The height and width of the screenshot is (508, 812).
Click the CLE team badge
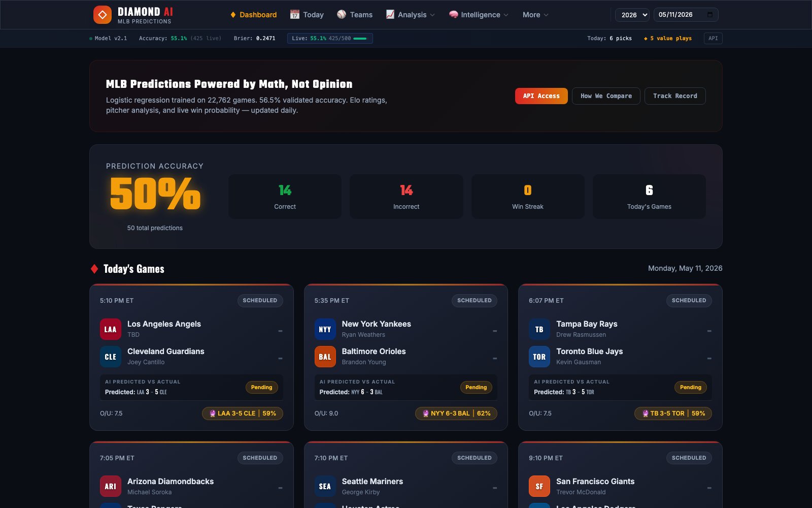[x=111, y=357]
